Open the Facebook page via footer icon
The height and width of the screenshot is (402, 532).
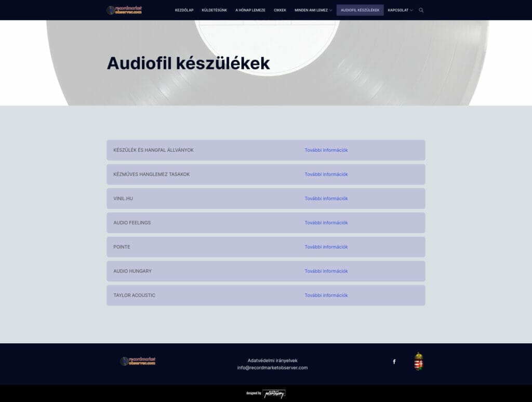tap(394, 361)
